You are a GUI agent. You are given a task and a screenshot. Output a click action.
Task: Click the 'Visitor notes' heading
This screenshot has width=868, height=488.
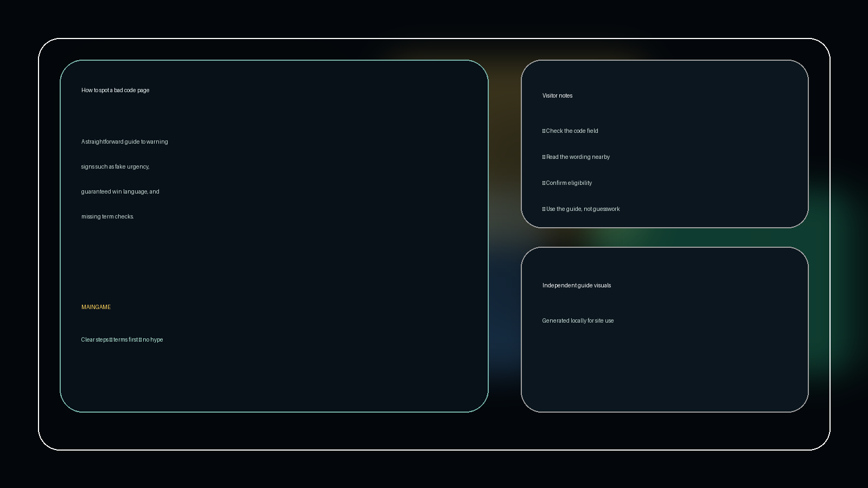click(557, 95)
